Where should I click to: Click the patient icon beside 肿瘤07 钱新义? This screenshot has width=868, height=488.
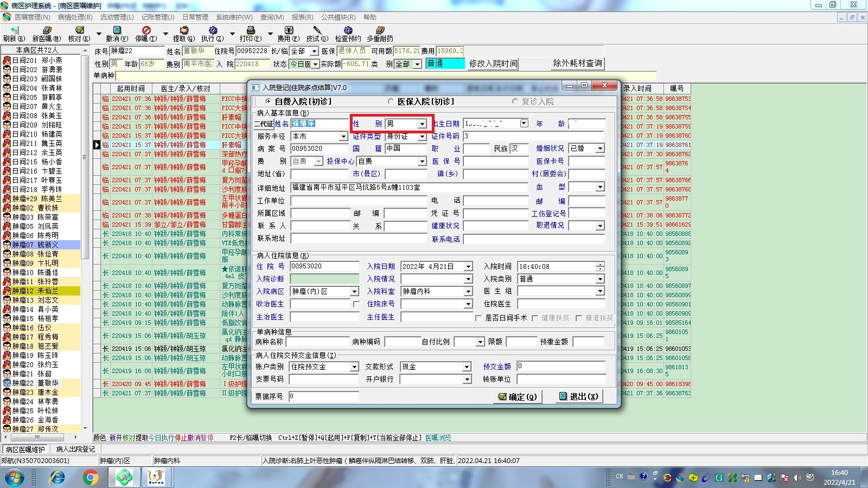click(7, 245)
